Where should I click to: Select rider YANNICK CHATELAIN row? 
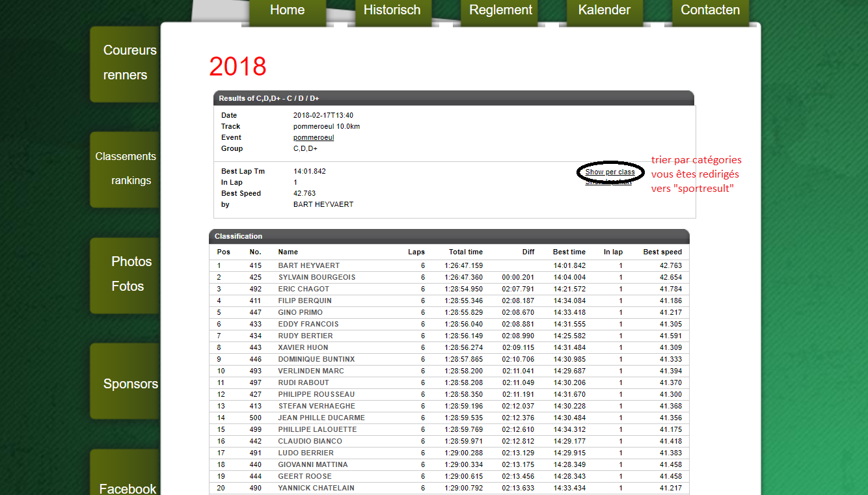449,488
